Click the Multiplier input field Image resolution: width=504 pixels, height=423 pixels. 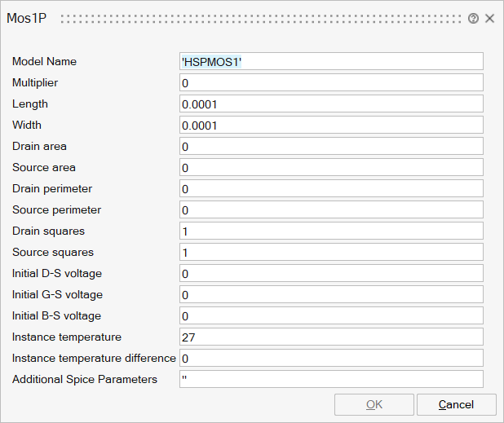[x=331, y=82]
